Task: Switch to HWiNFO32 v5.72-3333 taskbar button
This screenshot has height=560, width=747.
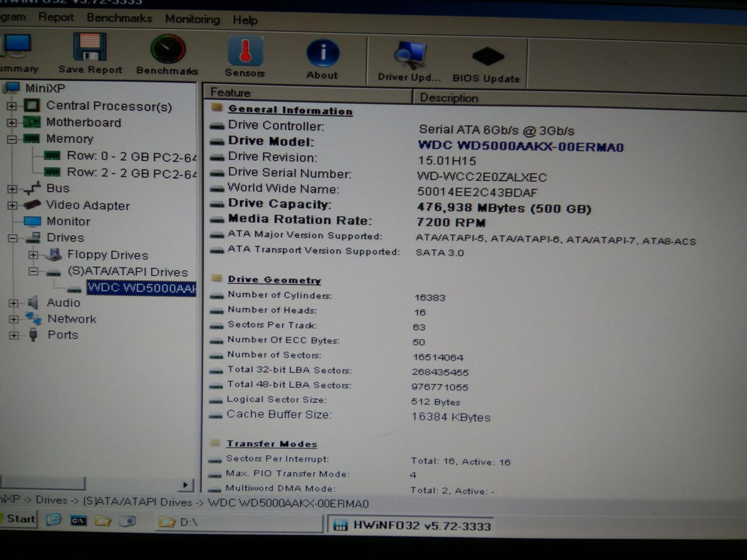Action: click(411, 525)
